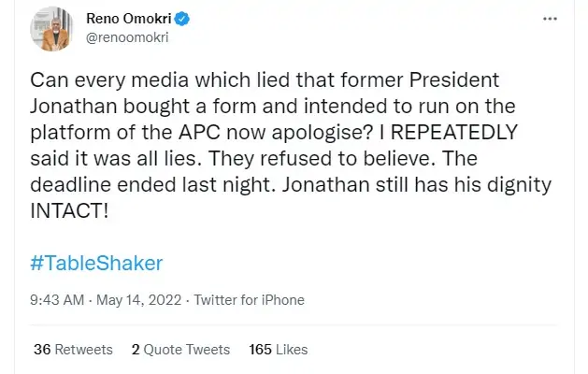The height and width of the screenshot is (374, 588).
Task: View the 36 Retweets list
Action: [x=73, y=350]
